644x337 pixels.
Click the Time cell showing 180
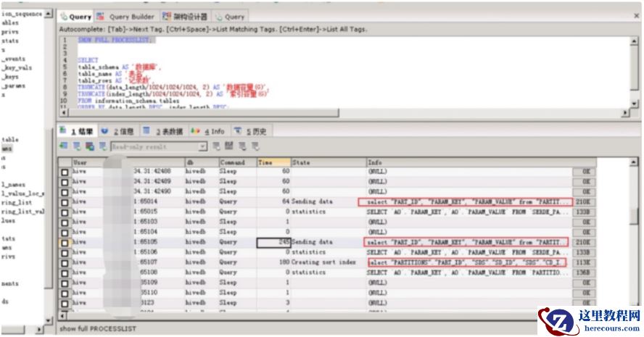(273, 262)
